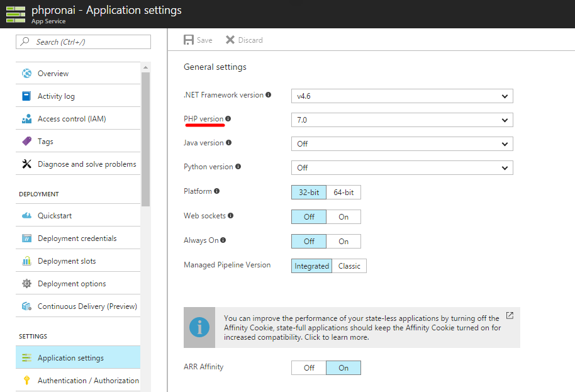This screenshot has height=392, width=575.
Task: Turn Web sockets On
Action: (x=343, y=216)
